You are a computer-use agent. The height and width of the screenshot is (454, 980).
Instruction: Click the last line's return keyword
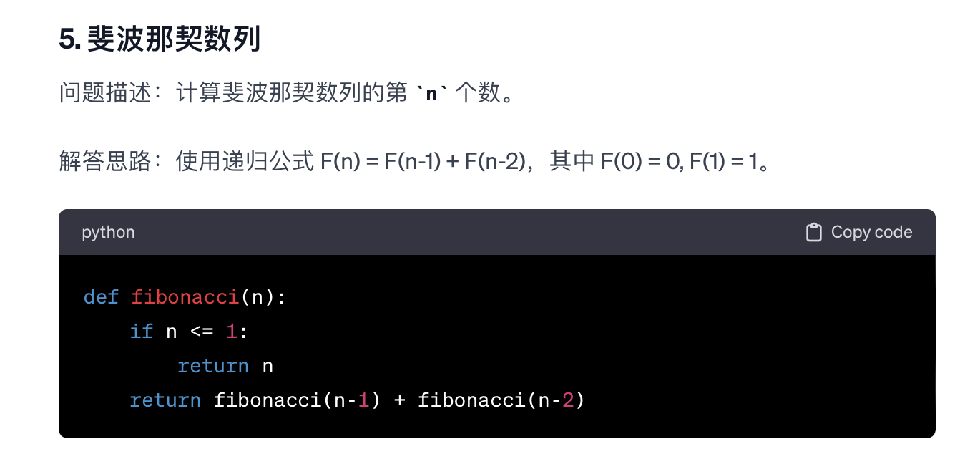[x=165, y=400]
